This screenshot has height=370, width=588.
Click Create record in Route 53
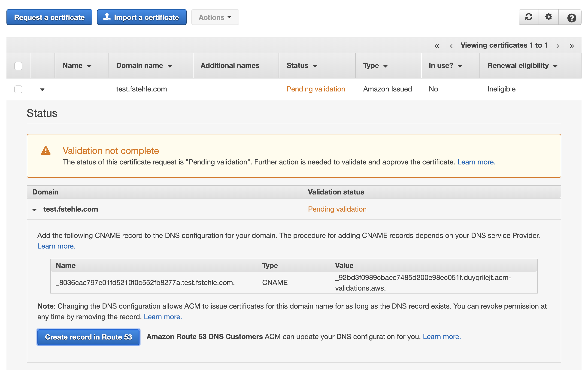click(x=88, y=337)
